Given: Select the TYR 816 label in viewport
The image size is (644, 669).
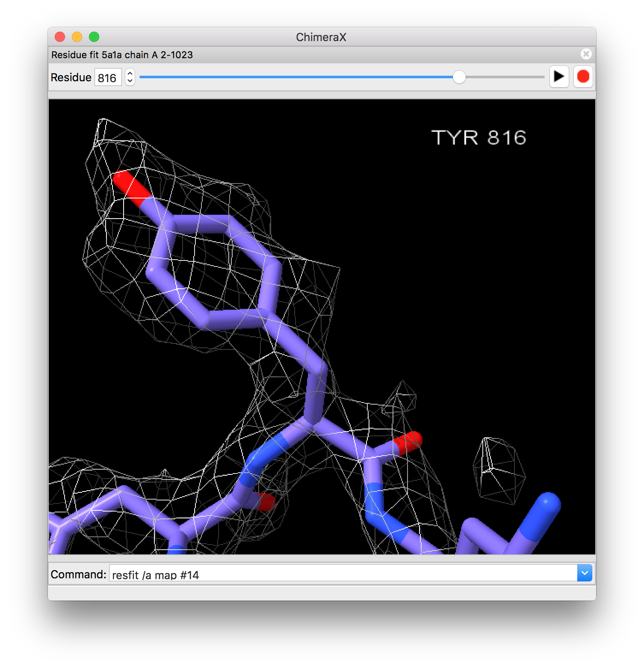Looking at the screenshot, I should [479, 138].
